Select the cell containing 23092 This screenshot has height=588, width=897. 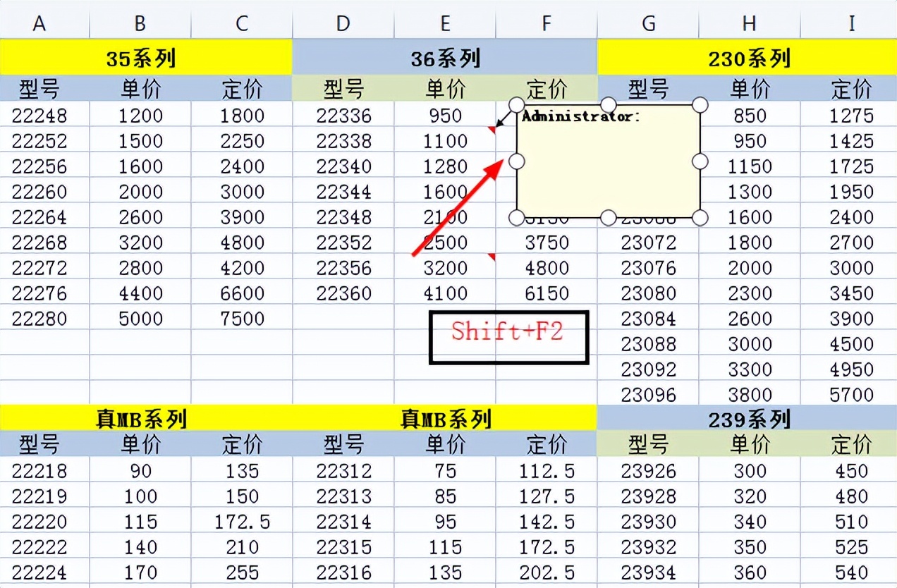click(x=648, y=369)
